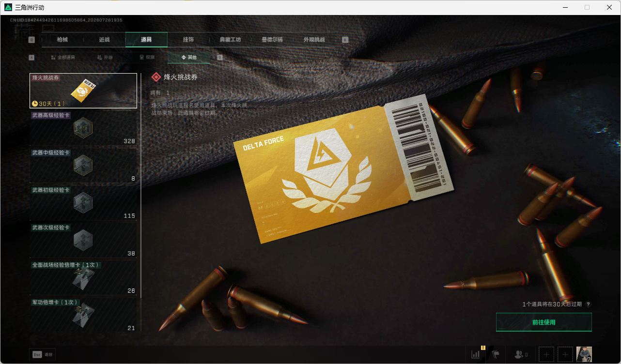Click the red diamond icon beside 烽火挑战券 title

[x=156, y=77]
